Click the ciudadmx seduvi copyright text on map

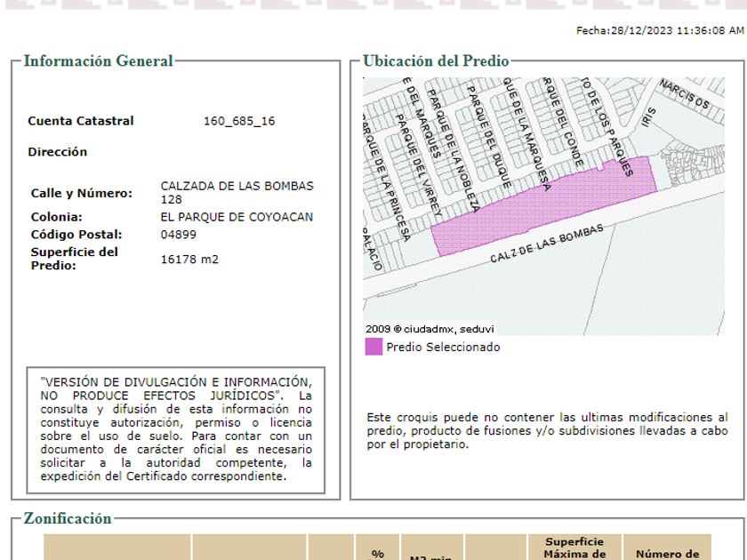click(x=430, y=328)
